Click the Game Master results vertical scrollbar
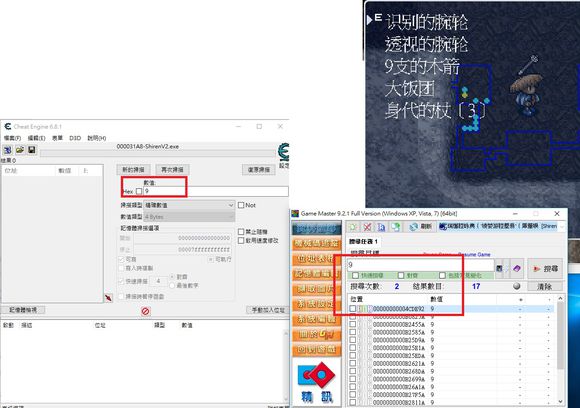 (560, 350)
